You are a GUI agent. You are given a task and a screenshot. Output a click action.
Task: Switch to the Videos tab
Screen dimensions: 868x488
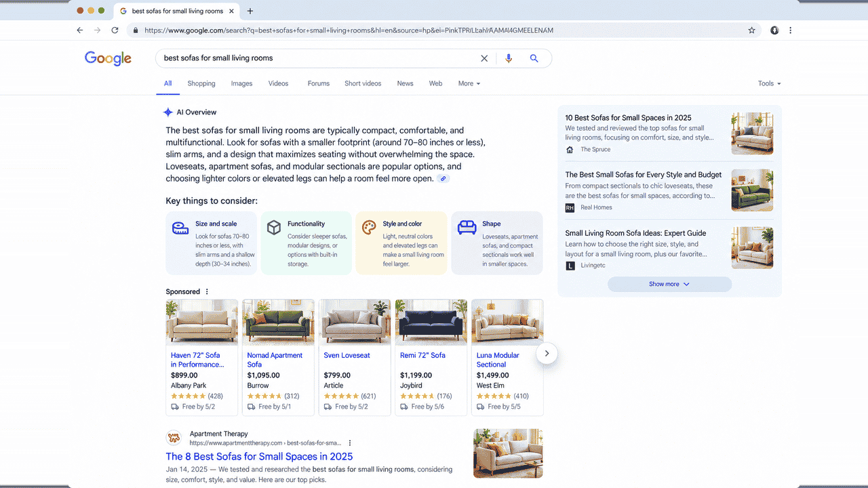tap(278, 83)
